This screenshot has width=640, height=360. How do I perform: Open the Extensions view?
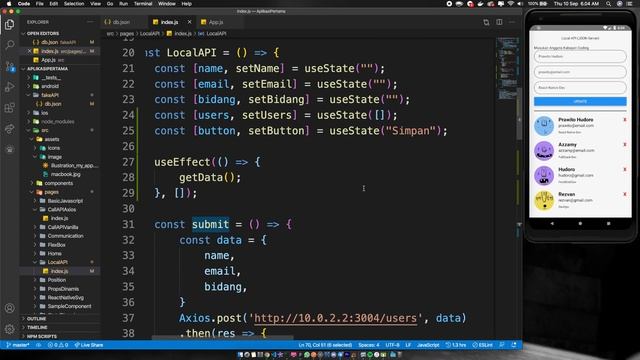coord(9,108)
